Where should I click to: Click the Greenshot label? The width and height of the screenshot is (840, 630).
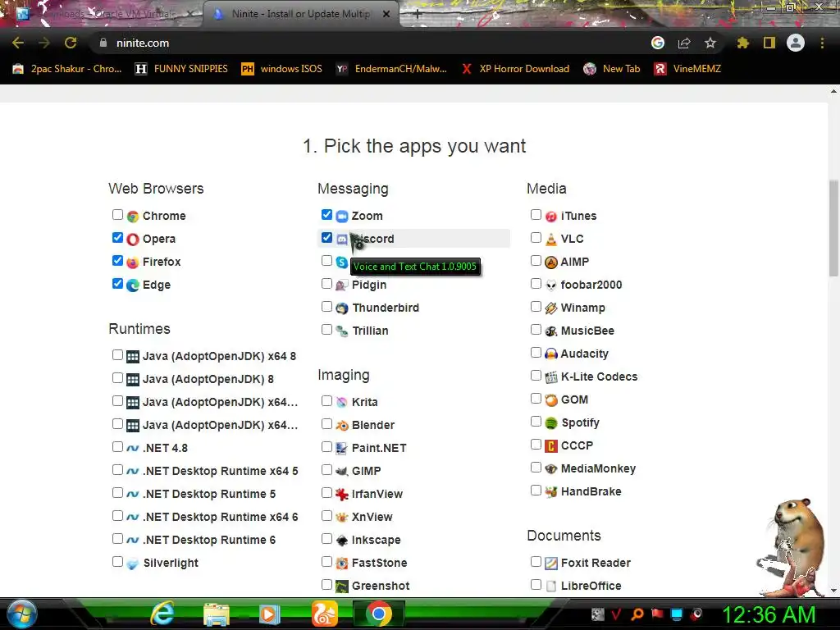coord(381,586)
